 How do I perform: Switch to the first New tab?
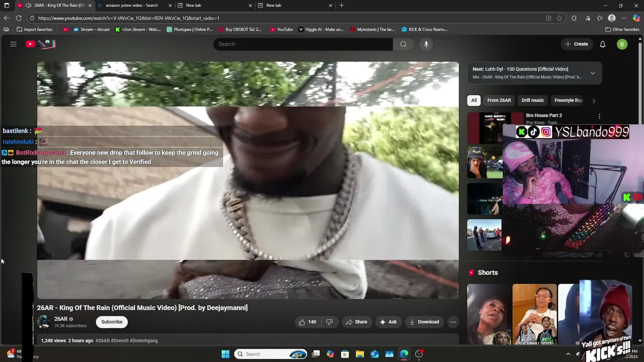pyautogui.click(x=215, y=6)
